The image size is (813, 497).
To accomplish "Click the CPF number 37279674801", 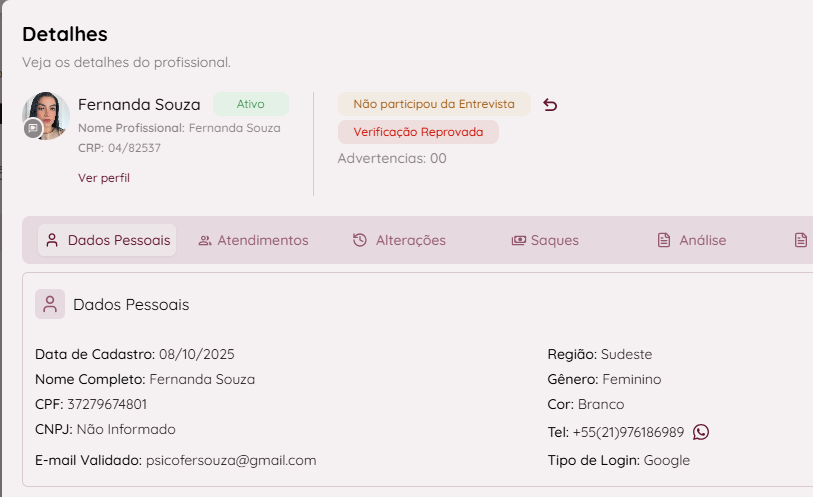I will 107,404.
